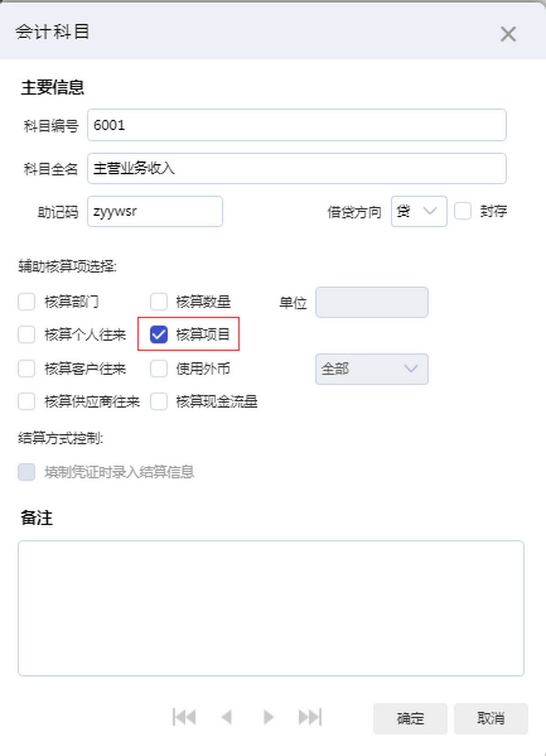Click the 科目编号 input field
Image resolution: width=546 pixels, height=756 pixels.
point(297,125)
